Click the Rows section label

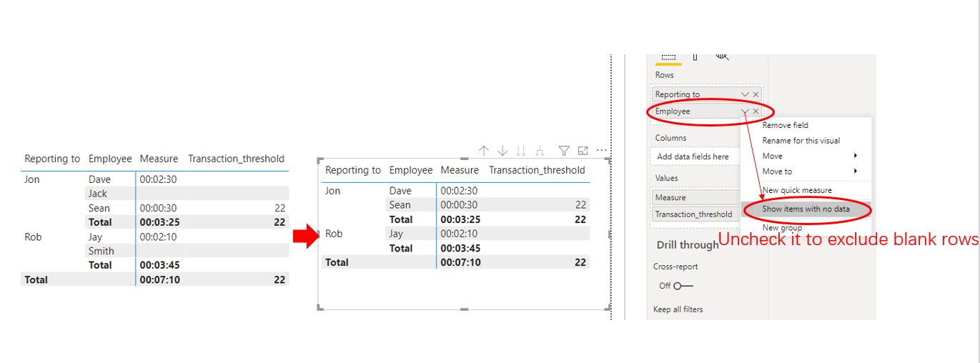[x=665, y=75]
